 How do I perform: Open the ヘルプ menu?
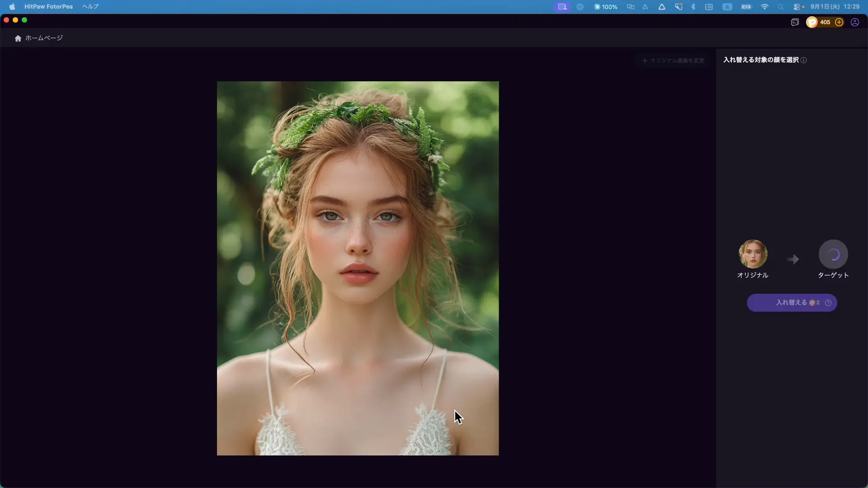(90, 7)
